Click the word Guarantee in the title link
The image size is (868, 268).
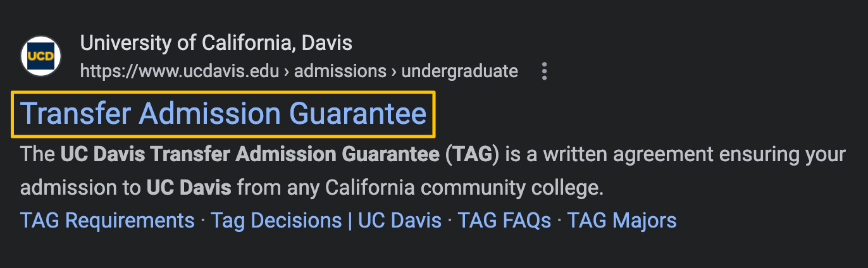click(x=357, y=114)
